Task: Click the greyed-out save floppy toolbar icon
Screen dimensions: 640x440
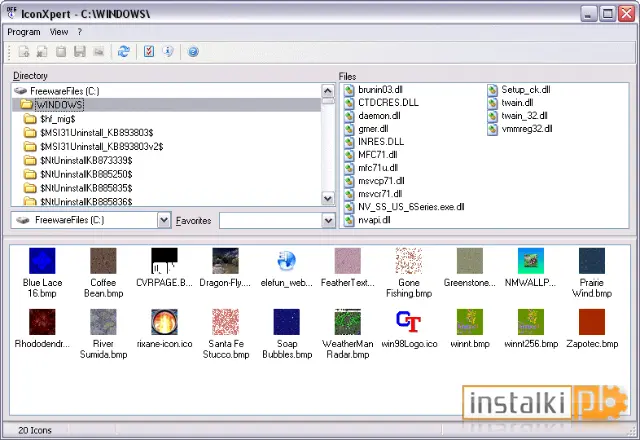Action: [x=80, y=51]
